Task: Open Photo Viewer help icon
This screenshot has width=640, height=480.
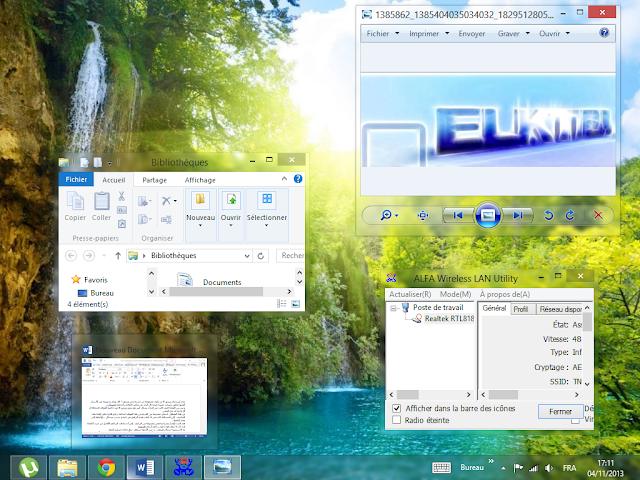Action: (x=604, y=33)
